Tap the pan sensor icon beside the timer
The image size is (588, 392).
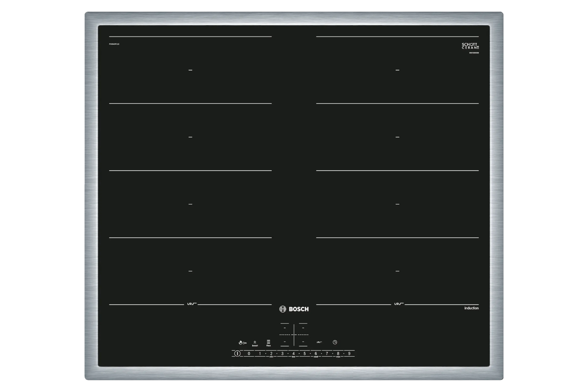point(319,342)
